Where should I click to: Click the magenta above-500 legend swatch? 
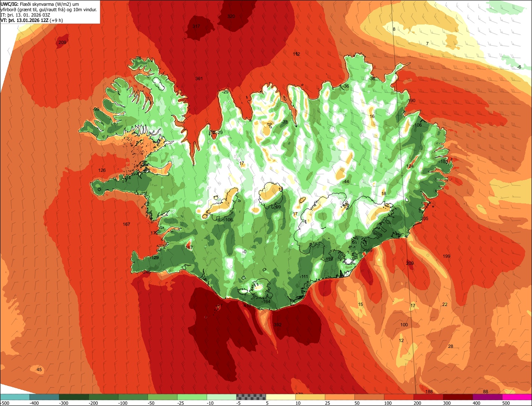pyautogui.click(x=517, y=397)
